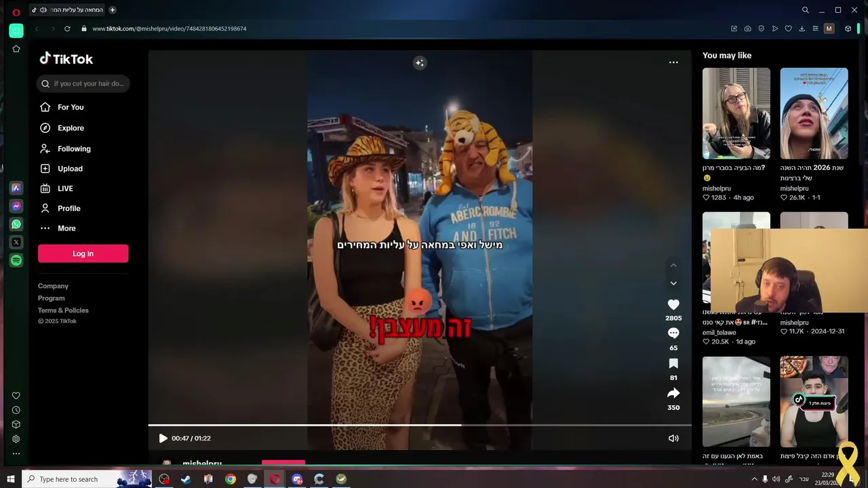Image resolution: width=868 pixels, height=488 pixels.
Task: Show hidden tray icons chevron
Action: pyautogui.click(x=754, y=479)
